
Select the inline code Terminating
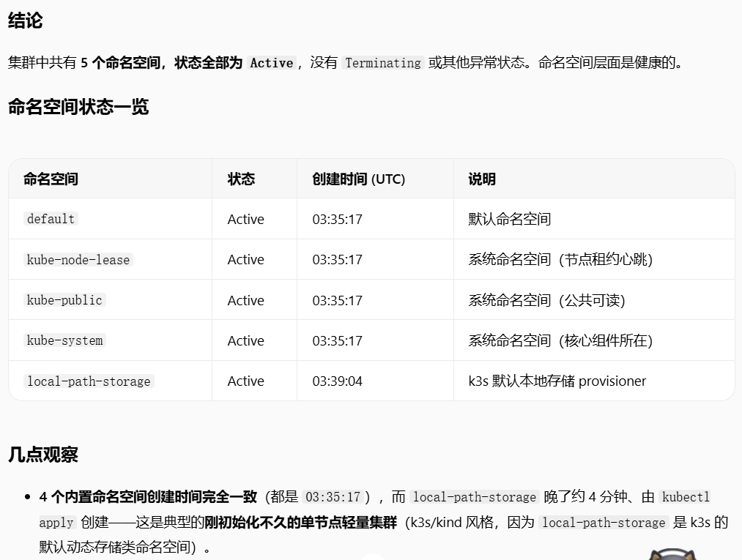coord(383,62)
